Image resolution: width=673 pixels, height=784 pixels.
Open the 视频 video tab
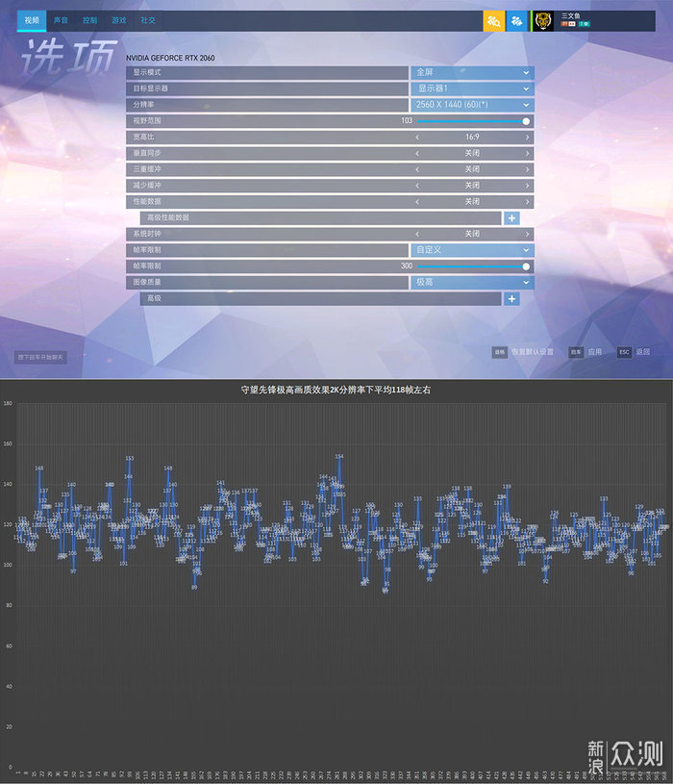[x=32, y=20]
